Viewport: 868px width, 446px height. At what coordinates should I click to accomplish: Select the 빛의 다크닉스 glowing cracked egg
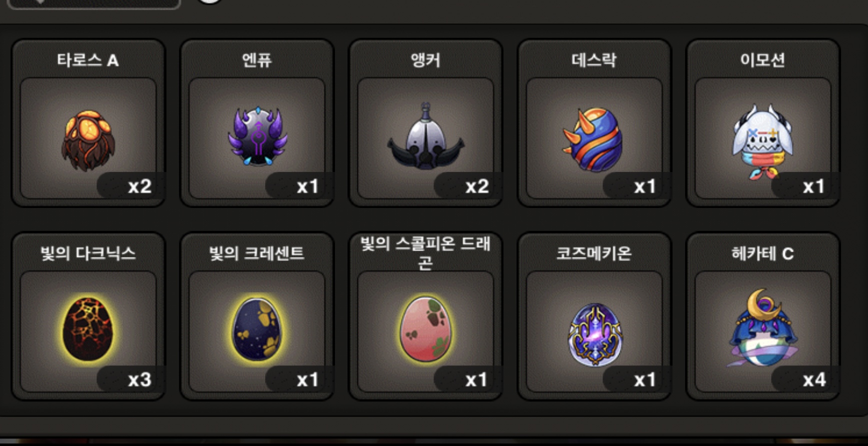click(88, 329)
